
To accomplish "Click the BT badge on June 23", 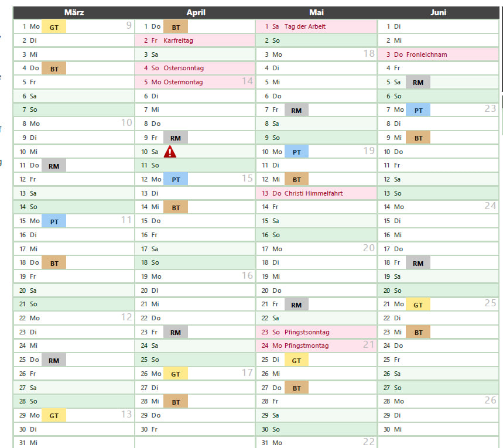I will coord(418,332).
